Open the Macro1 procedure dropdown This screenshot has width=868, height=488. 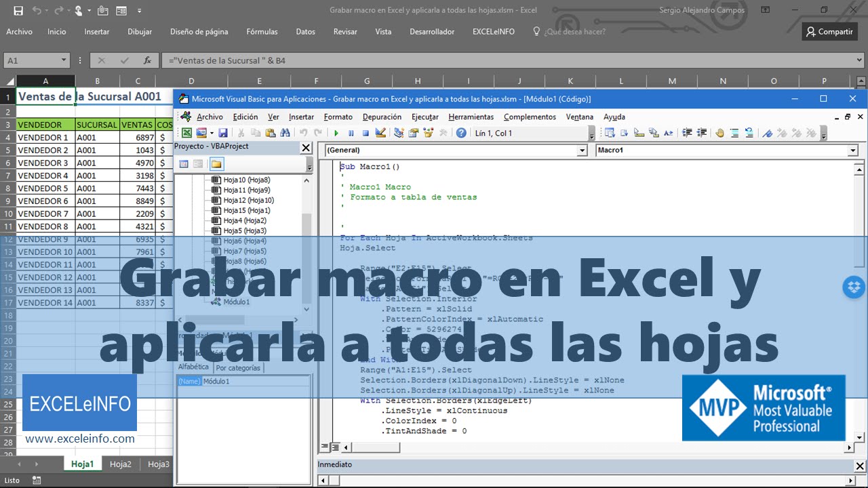[x=852, y=150]
